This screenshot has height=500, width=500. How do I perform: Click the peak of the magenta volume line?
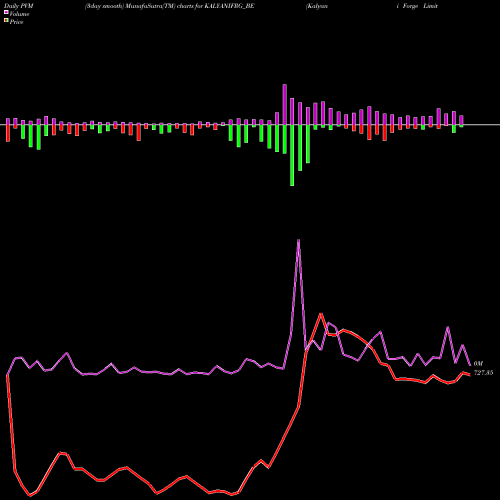click(298, 240)
